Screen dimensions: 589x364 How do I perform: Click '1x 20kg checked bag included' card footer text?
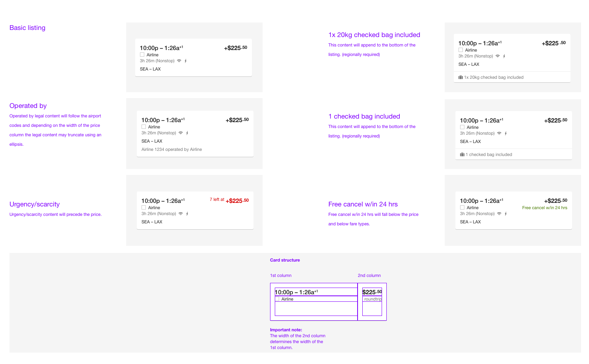(494, 77)
